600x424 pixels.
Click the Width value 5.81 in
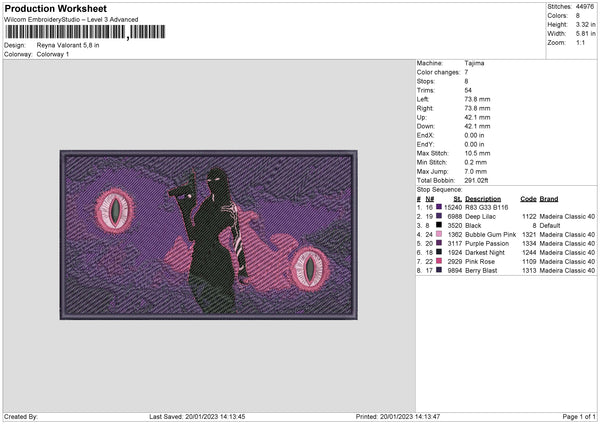(585, 34)
